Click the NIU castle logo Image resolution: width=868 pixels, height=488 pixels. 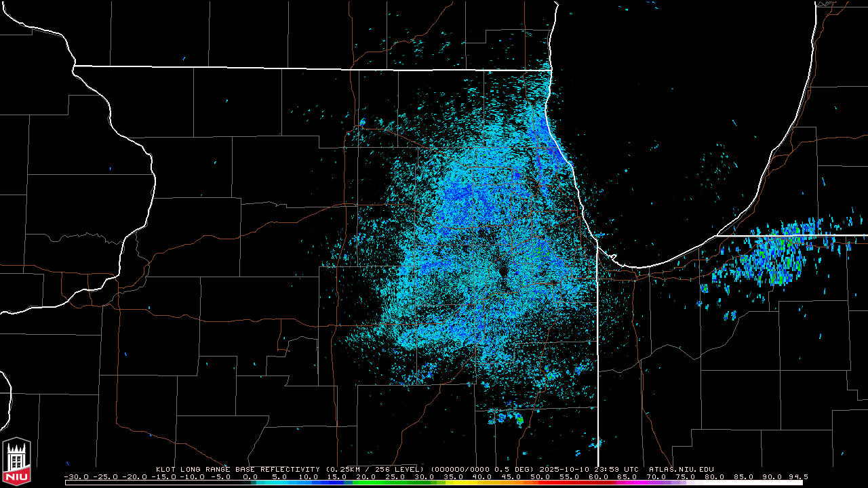coord(16,462)
